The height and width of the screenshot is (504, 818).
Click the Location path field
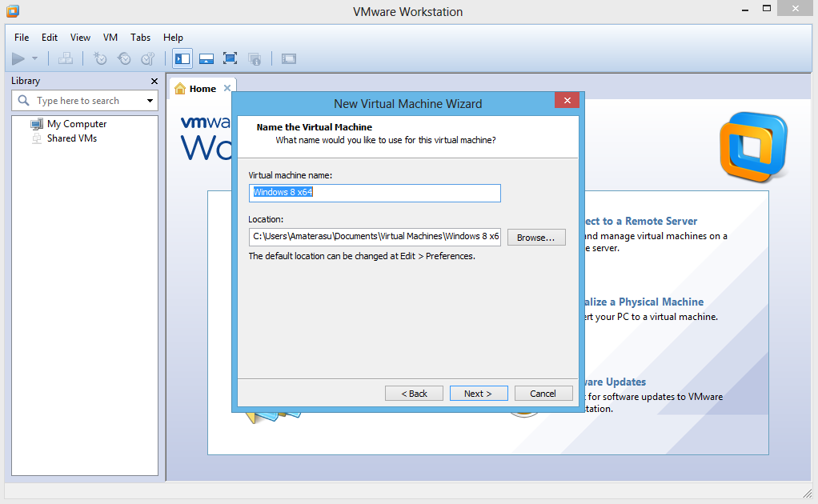click(x=375, y=237)
